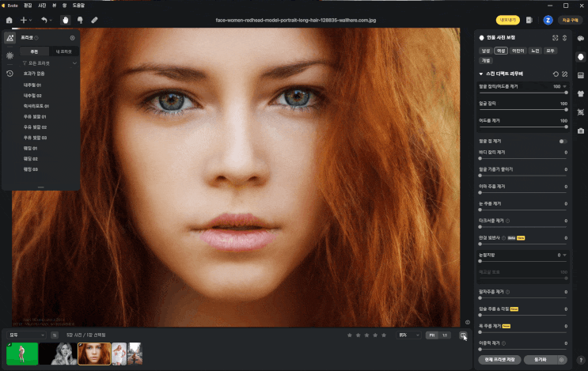Open the crop and transform panel icon
This screenshot has height=371, width=588.
pyautogui.click(x=581, y=112)
